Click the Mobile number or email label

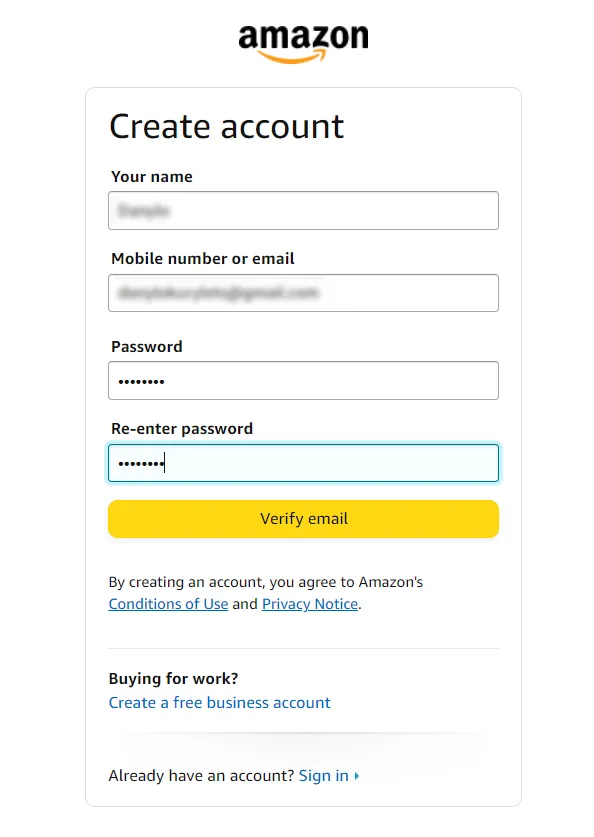[x=202, y=258]
